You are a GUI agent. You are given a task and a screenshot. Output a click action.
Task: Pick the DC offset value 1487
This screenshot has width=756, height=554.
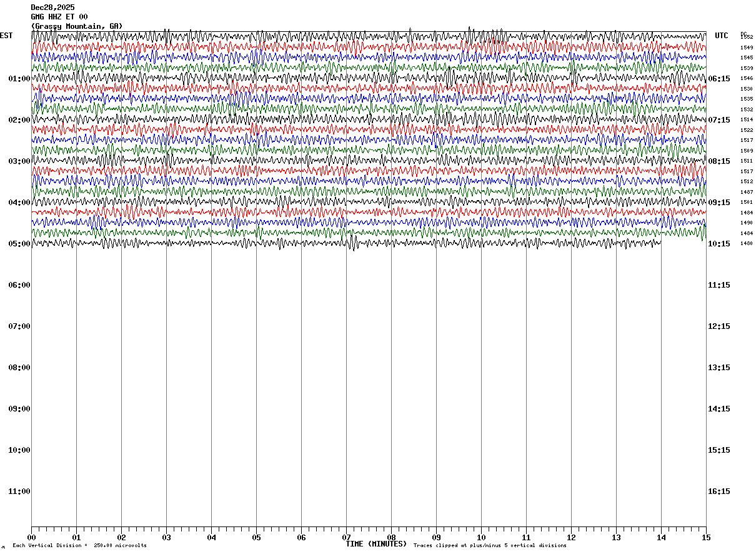tap(747, 192)
